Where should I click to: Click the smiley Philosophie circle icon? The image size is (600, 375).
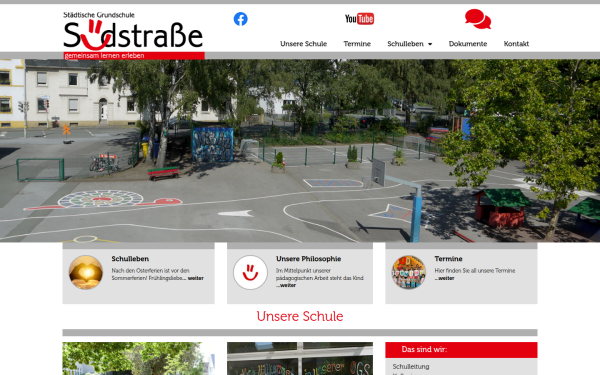pos(250,272)
